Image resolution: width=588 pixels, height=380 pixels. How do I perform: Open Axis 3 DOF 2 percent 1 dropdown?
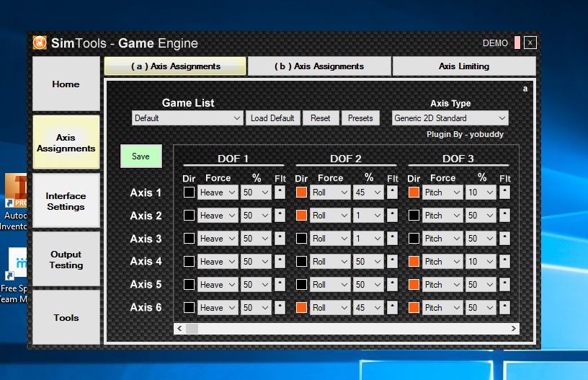(x=368, y=239)
